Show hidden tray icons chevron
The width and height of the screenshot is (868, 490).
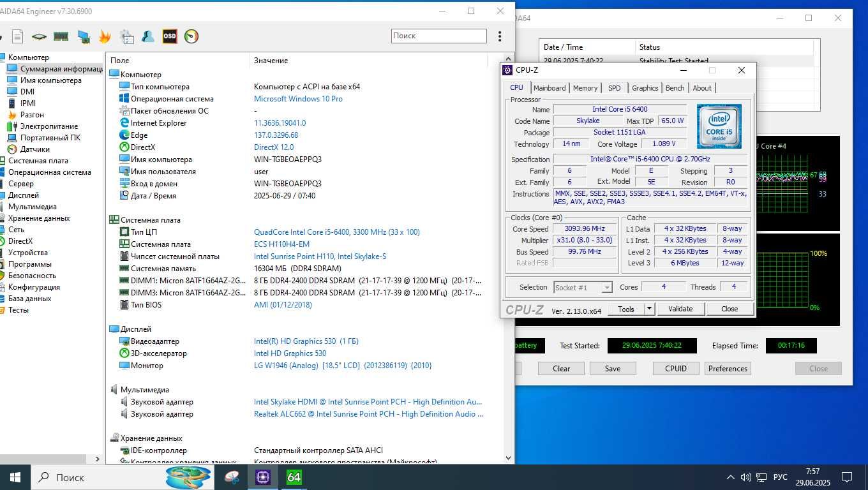(730, 477)
